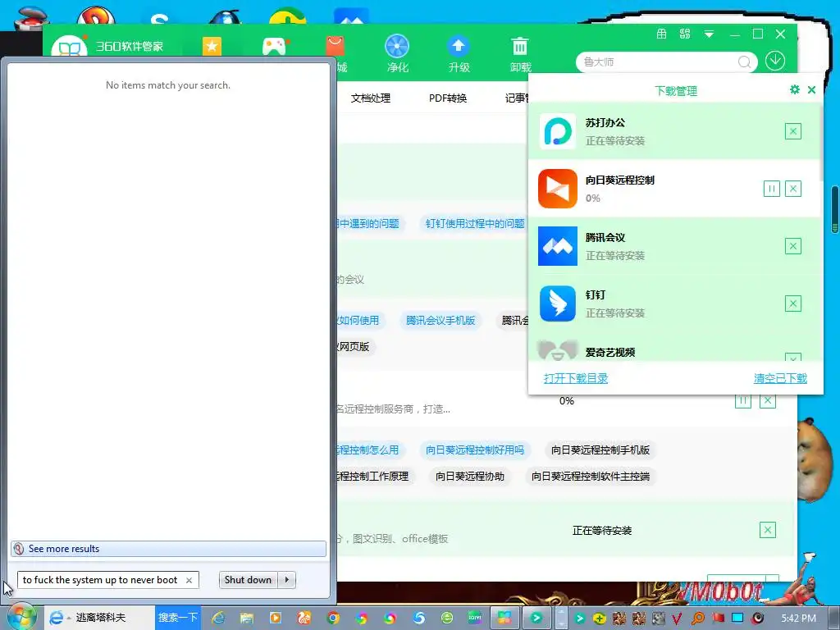The image size is (840, 630).
Task: Clear the Start menu search text
Action: [189, 580]
